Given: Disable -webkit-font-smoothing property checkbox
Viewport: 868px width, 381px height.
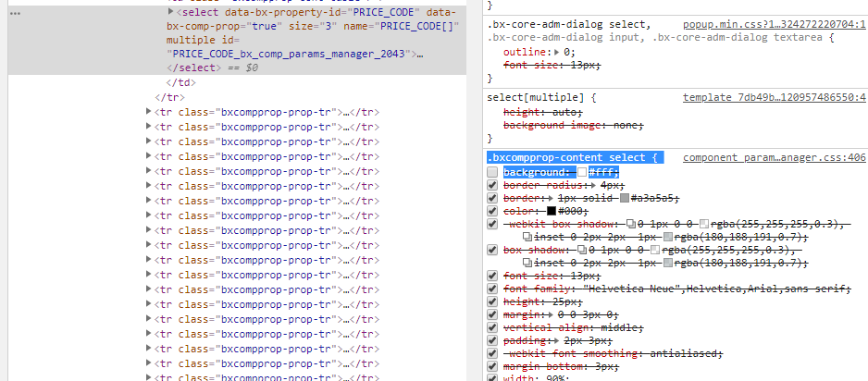Looking at the screenshot, I should 492,353.
